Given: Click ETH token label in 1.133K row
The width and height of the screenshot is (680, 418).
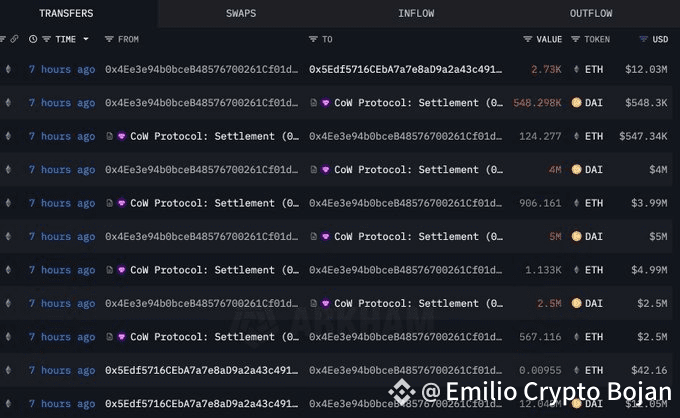Looking at the screenshot, I should point(594,270).
